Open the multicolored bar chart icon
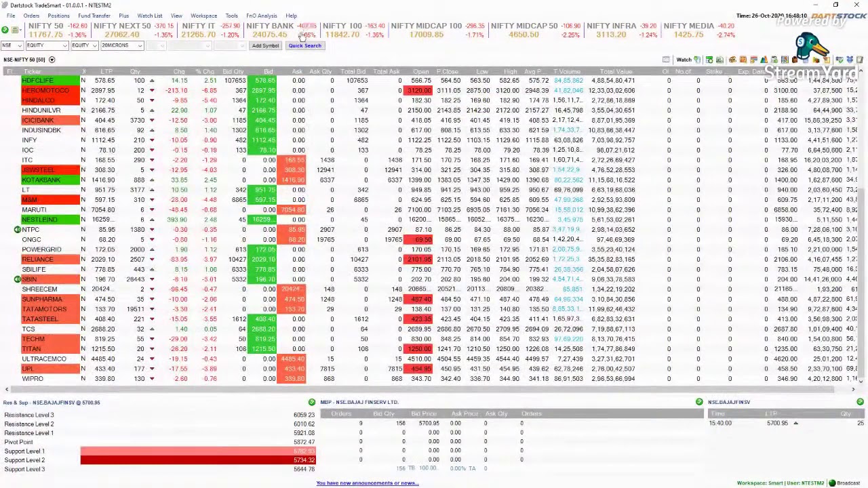This screenshot has height=488, width=868. pos(764,60)
